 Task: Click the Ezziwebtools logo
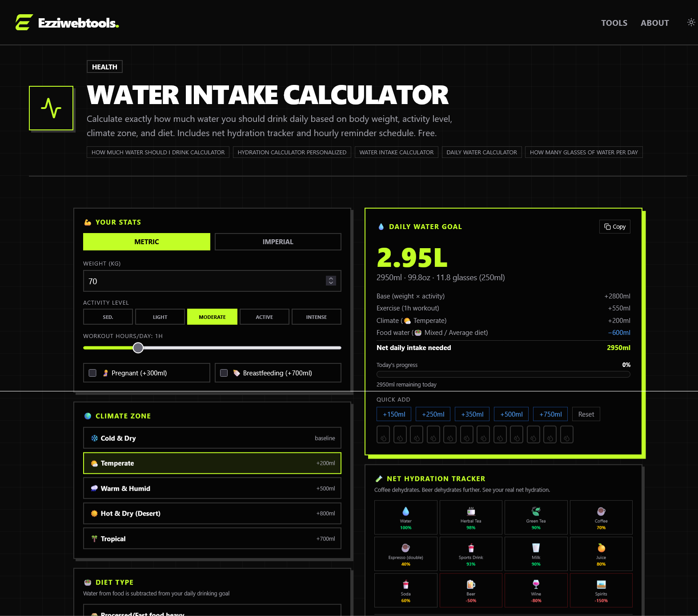coord(67,23)
